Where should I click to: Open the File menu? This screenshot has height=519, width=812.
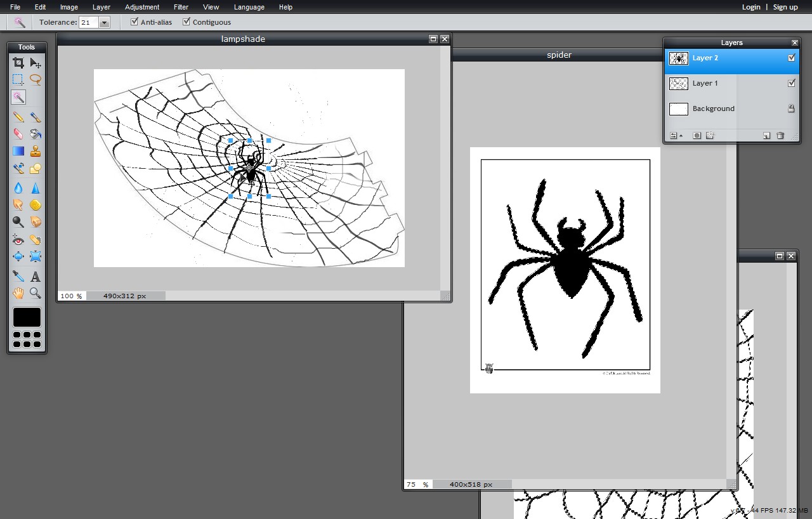coord(15,7)
